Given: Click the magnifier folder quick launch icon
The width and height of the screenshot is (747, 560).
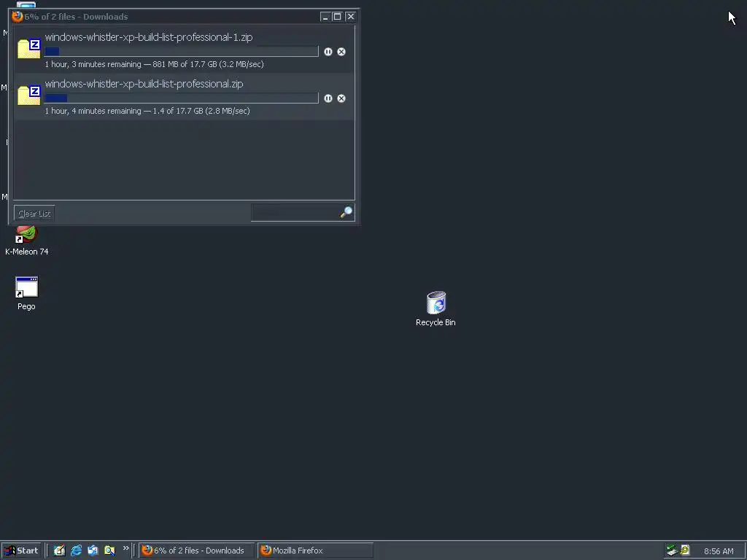Looking at the screenshot, I should point(109,551).
